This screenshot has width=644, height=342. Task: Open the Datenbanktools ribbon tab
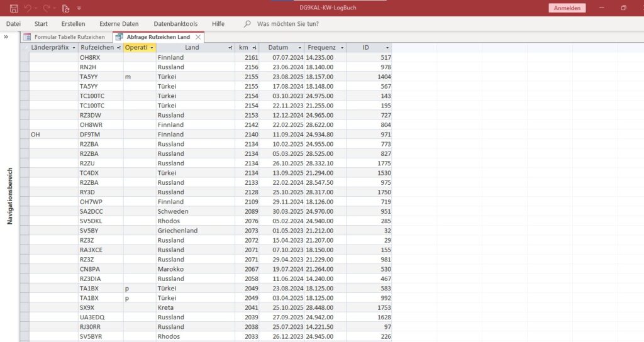tap(175, 24)
